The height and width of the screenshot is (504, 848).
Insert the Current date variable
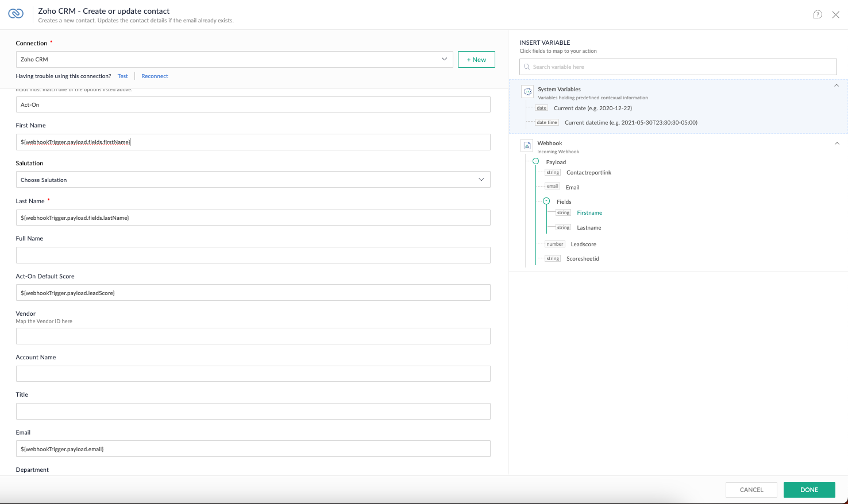(x=592, y=108)
